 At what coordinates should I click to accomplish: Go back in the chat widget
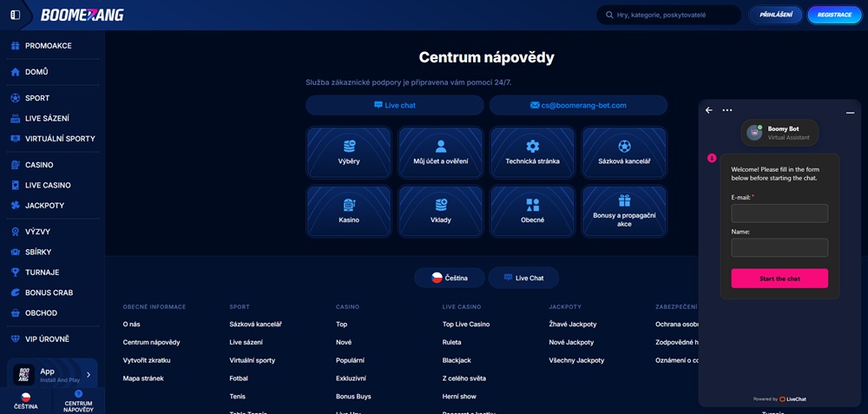pyautogui.click(x=709, y=110)
